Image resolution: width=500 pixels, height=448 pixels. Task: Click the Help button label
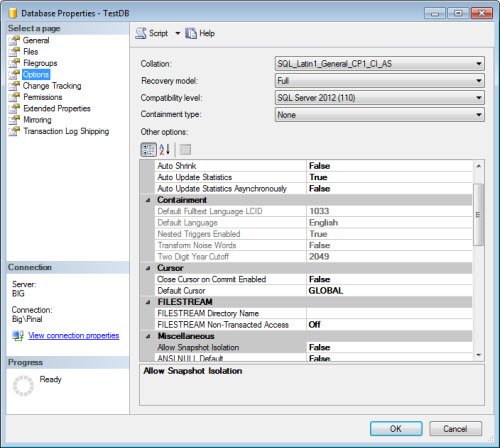(207, 33)
